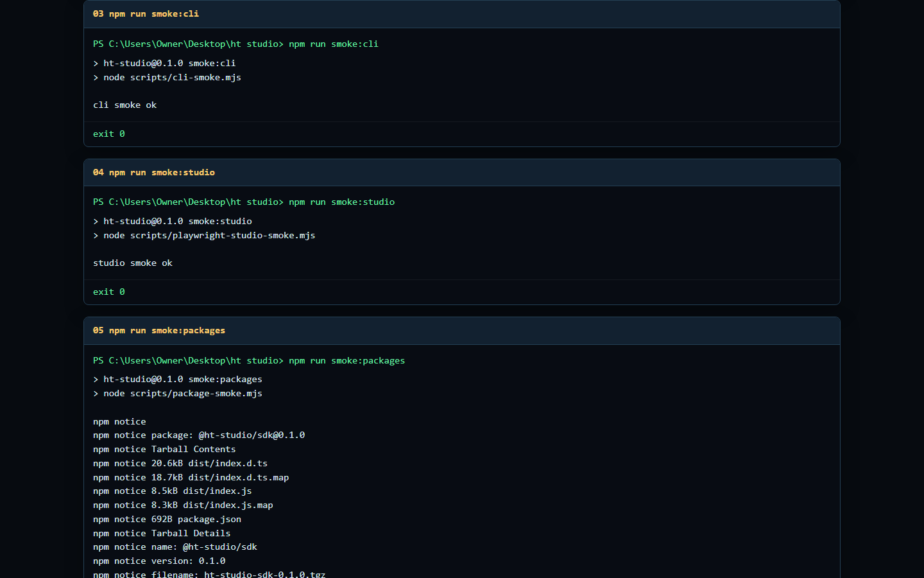This screenshot has width=924, height=578.
Task: Click the '8.3kB dist/index.js.map' line
Action: 183,505
